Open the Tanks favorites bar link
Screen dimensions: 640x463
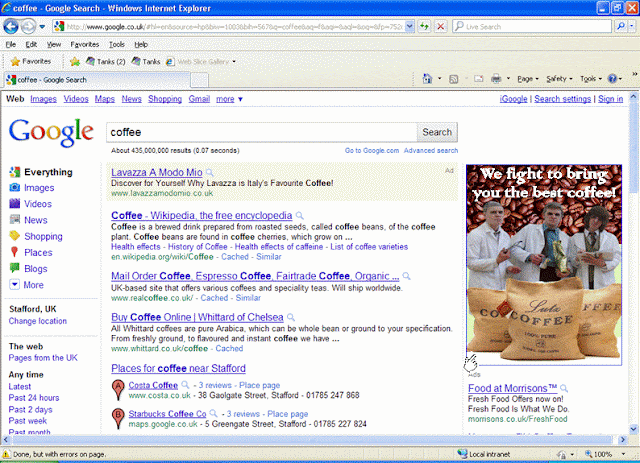point(146,62)
